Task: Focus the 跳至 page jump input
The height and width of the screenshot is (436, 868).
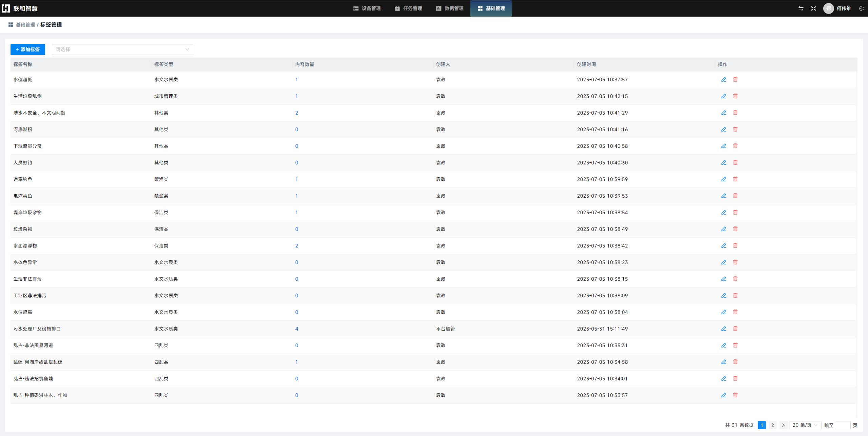Action: (843, 425)
